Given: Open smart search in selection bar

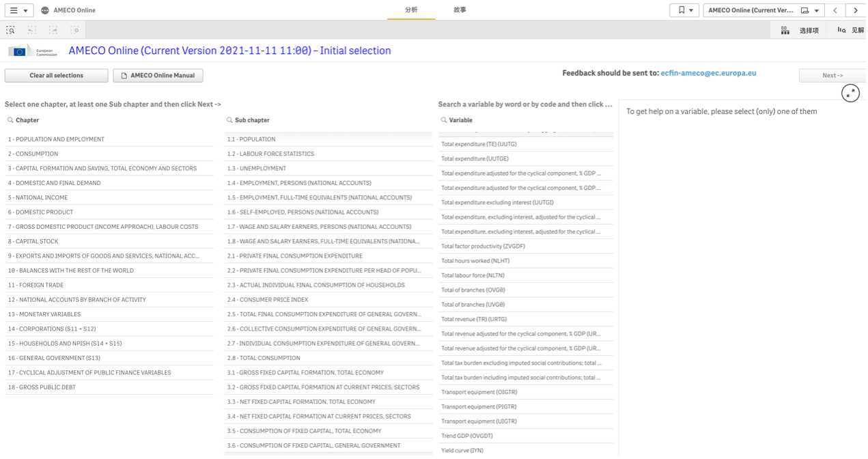Looking at the screenshot, I should (x=11, y=30).
